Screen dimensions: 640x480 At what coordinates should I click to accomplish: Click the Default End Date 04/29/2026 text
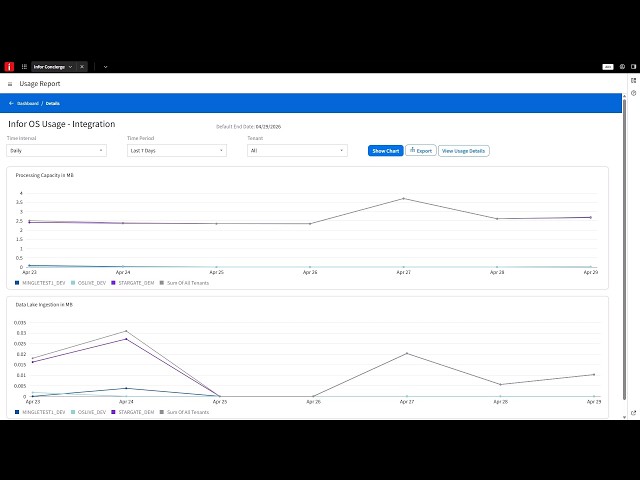[249, 127]
